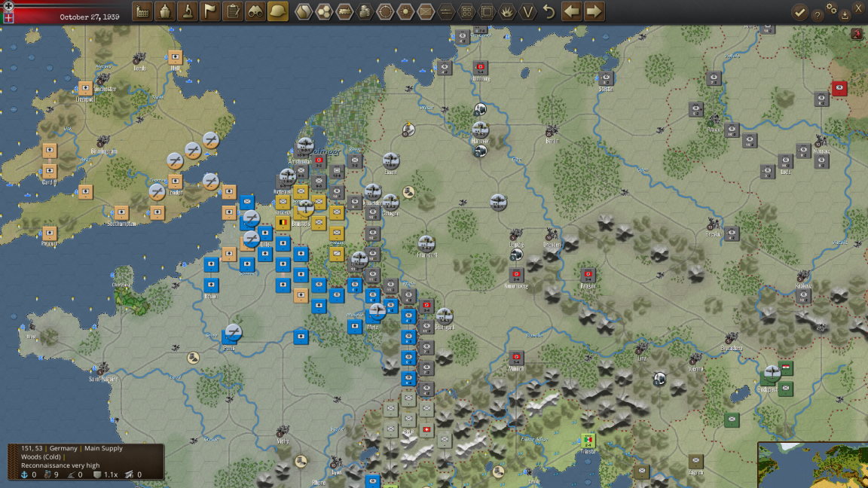The image size is (868, 488).
Task: Click the explosion combat hexagon icon
Action: click(507, 11)
